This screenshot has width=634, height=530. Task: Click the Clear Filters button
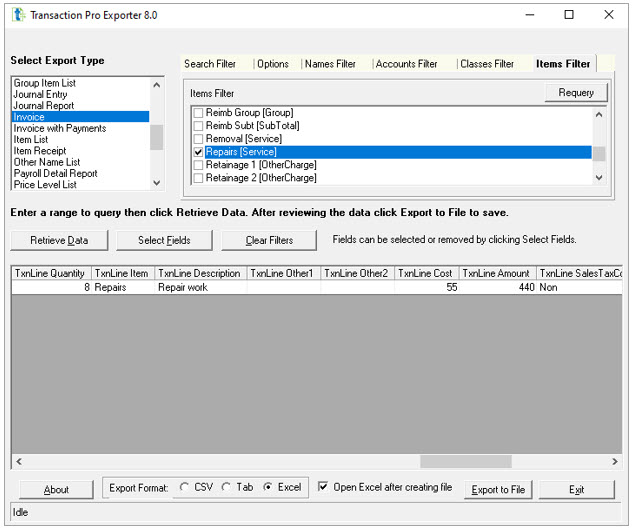coord(269,241)
